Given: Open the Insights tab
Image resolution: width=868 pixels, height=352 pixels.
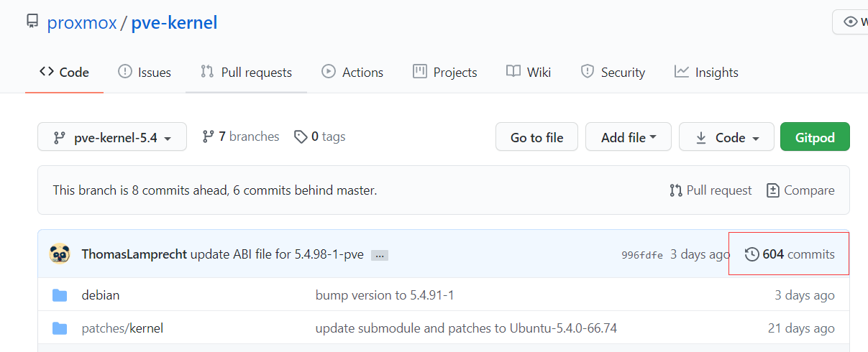Looking at the screenshot, I should pos(706,72).
